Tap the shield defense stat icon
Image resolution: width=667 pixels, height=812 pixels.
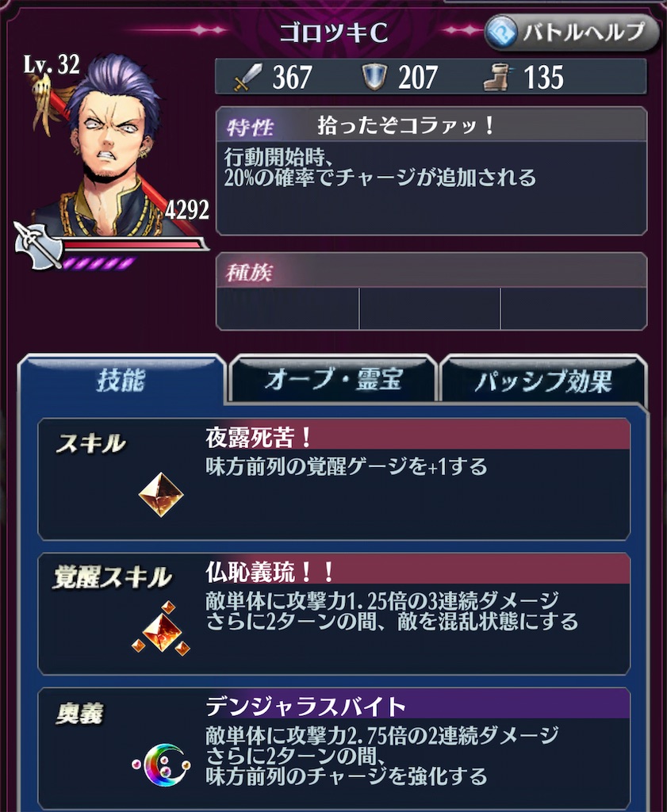pyautogui.click(x=374, y=77)
